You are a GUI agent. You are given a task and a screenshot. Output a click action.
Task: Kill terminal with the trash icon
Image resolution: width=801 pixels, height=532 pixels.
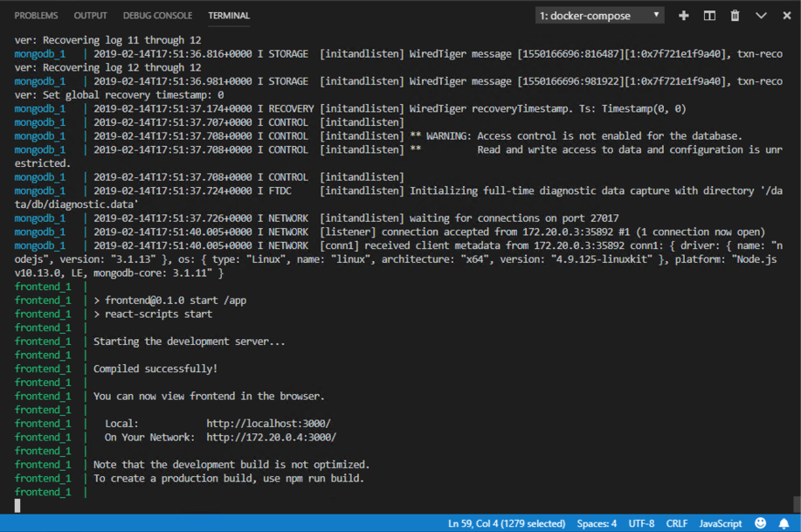[x=735, y=16]
